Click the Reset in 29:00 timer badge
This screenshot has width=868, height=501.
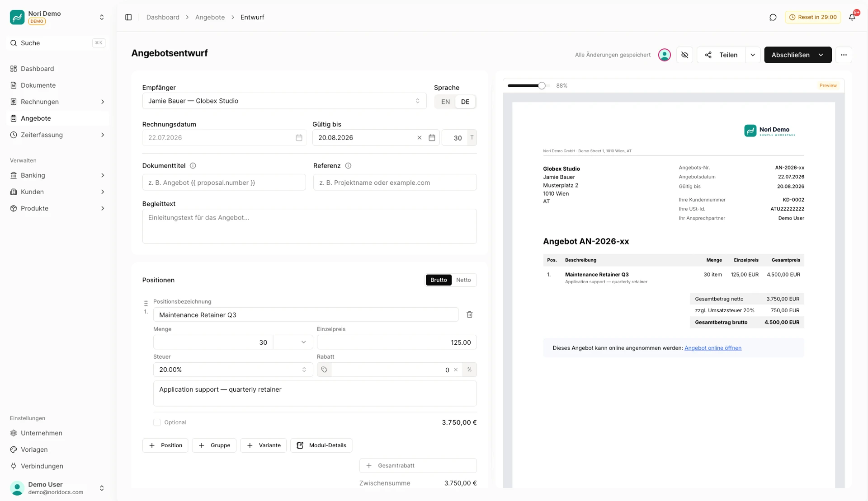point(812,17)
